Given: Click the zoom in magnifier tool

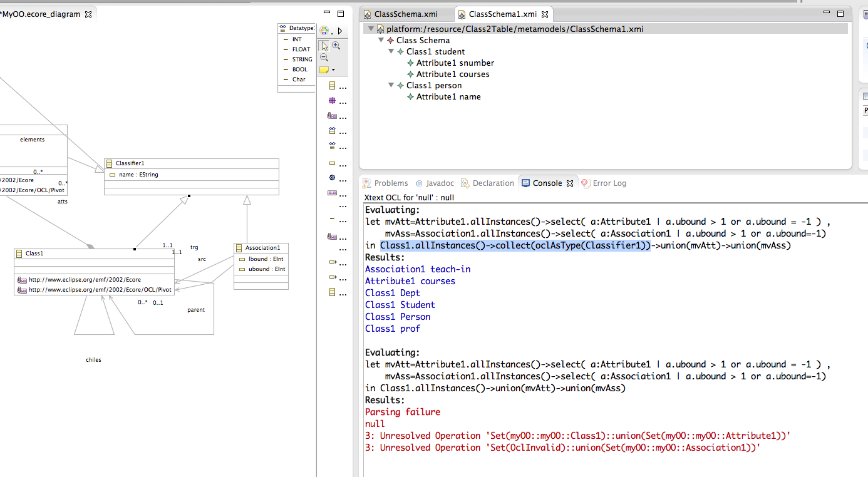Looking at the screenshot, I should 336,46.
